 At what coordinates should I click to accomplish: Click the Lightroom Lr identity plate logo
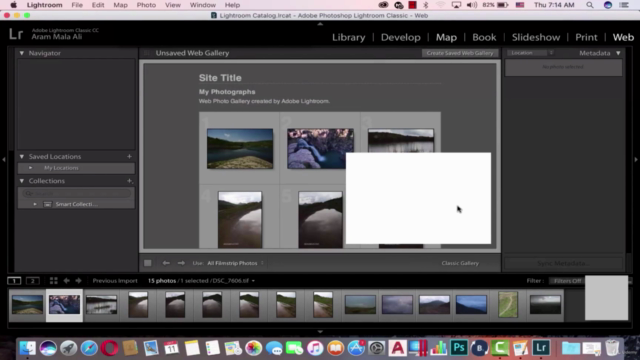tap(16, 34)
